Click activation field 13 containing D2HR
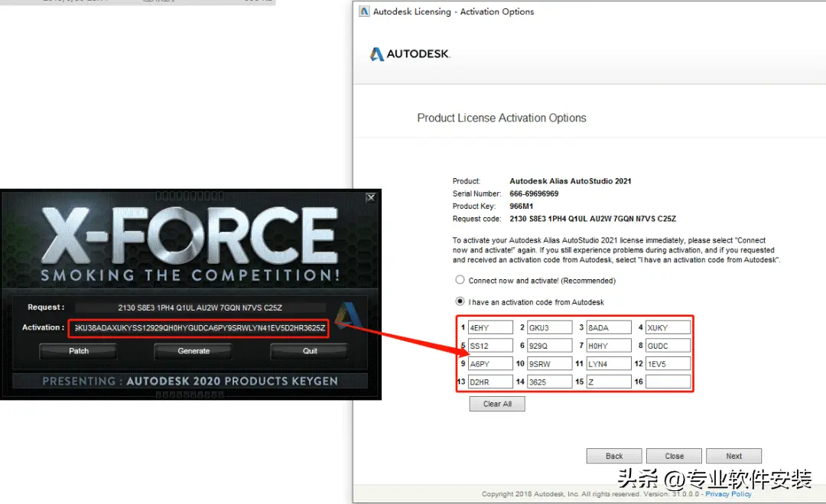826x504 pixels. coord(490,382)
